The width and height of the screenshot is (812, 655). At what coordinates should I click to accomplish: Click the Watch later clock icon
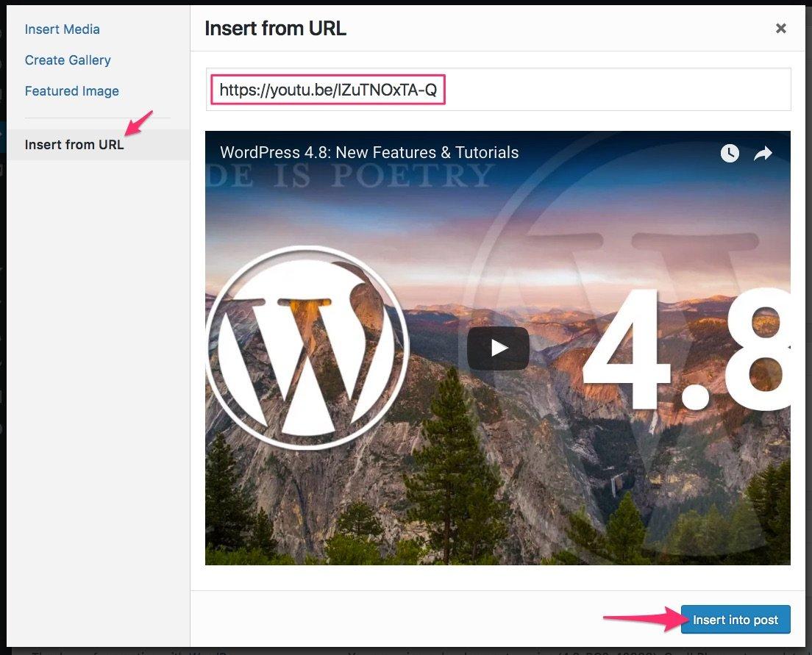[729, 153]
